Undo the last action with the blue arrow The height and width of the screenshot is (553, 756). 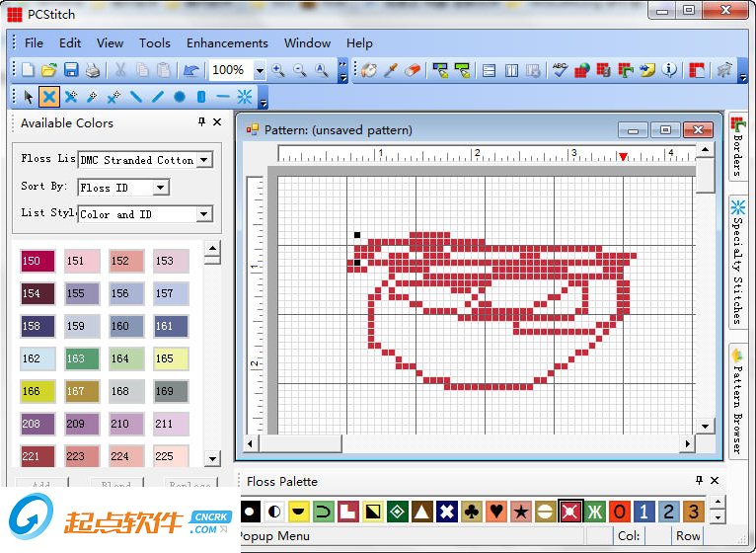point(190,70)
